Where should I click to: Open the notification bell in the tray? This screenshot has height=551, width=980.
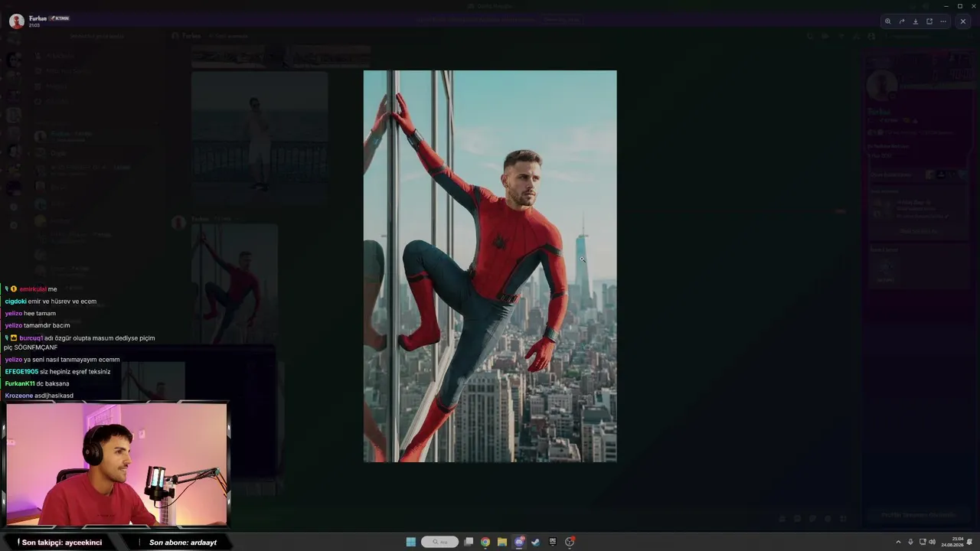970,542
